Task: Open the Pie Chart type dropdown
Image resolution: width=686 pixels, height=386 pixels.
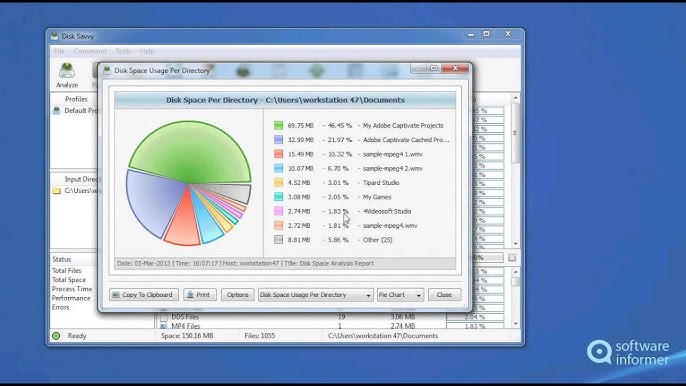Action: pyautogui.click(x=400, y=295)
